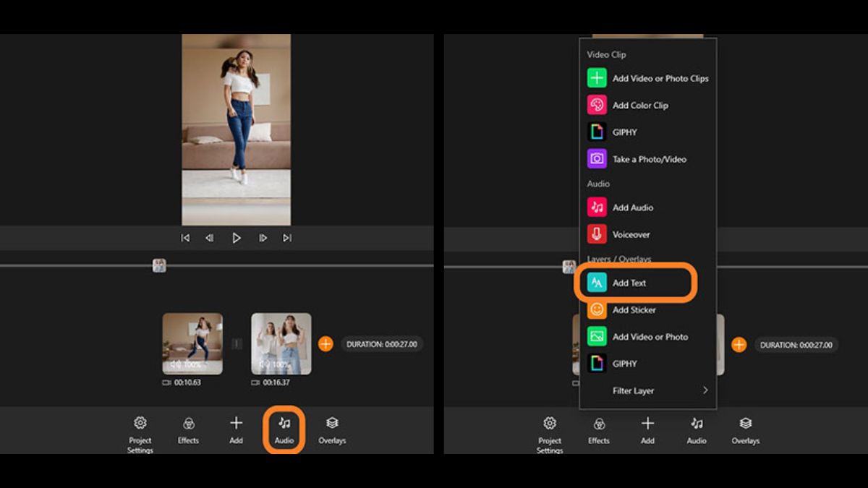Screen dimensions: 868x488
Task: Select 'Add Text' from the overlays menu
Action: point(629,283)
